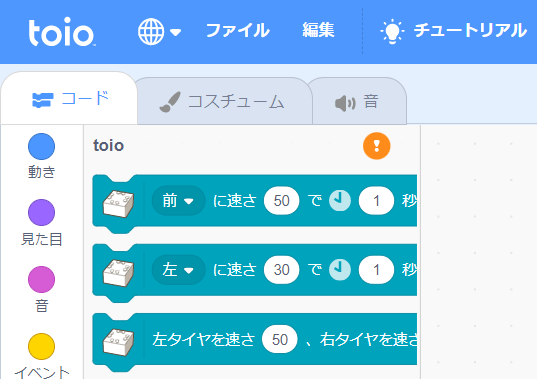Click the speed value 30 in 左 block
This screenshot has height=379, width=537.
coord(282,270)
